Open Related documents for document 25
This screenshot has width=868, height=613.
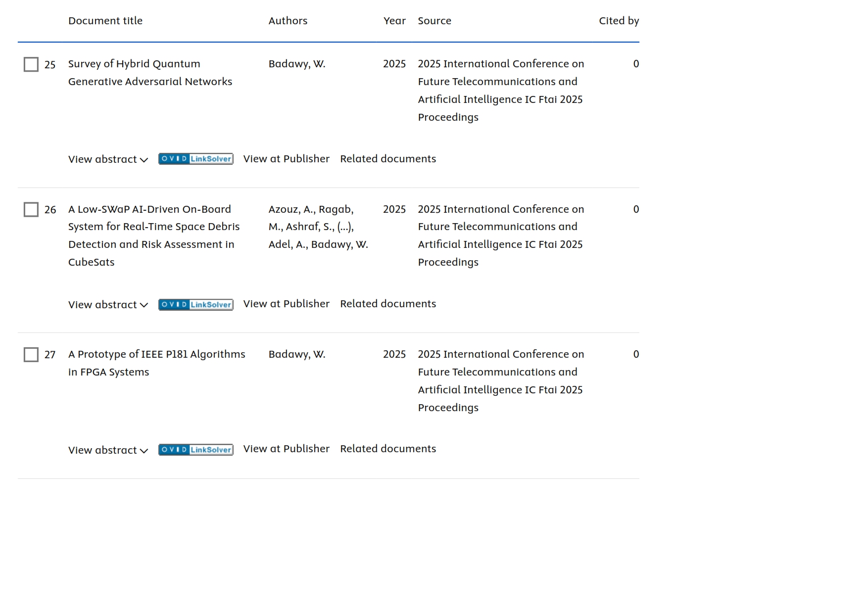[387, 159]
